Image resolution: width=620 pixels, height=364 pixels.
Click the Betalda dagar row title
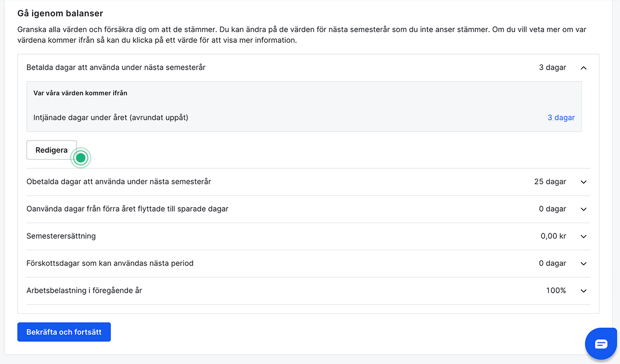click(x=116, y=68)
